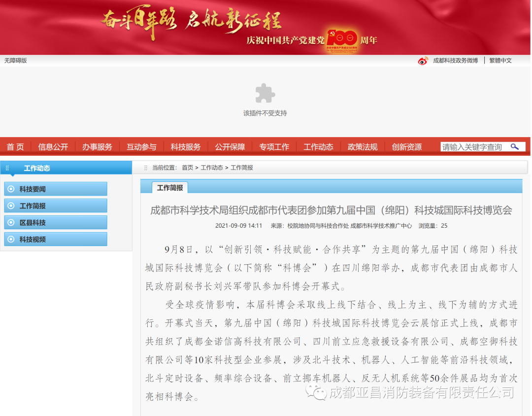Click 首页 in the breadcrumb trail
The width and height of the screenshot is (532, 416).
point(187,168)
